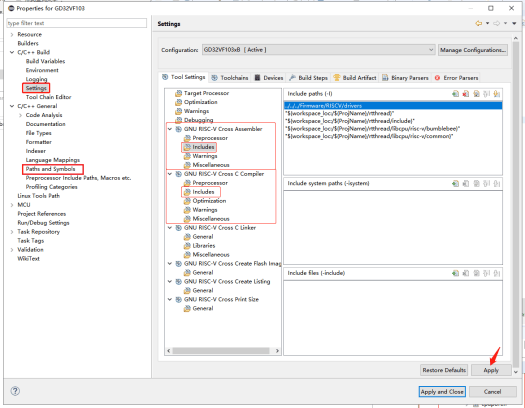Select Paths and Symbols item
525x408 pixels.
[51, 169]
